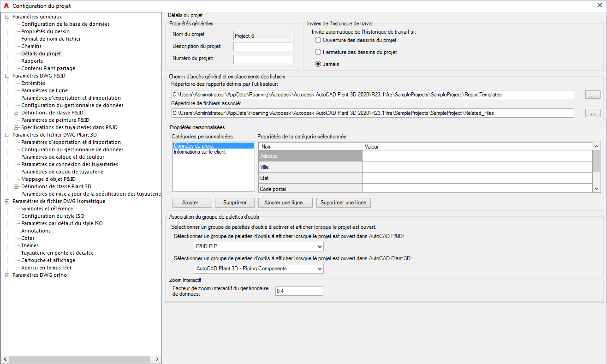Select 'Annotations' tree item
607x364 pixels.
pos(36,231)
